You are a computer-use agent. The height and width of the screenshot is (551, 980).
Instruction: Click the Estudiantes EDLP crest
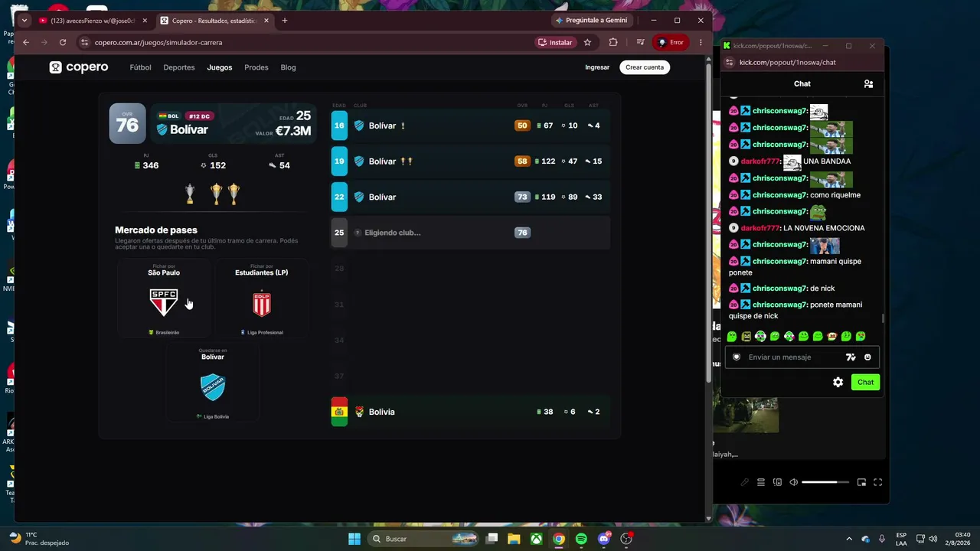(x=262, y=303)
